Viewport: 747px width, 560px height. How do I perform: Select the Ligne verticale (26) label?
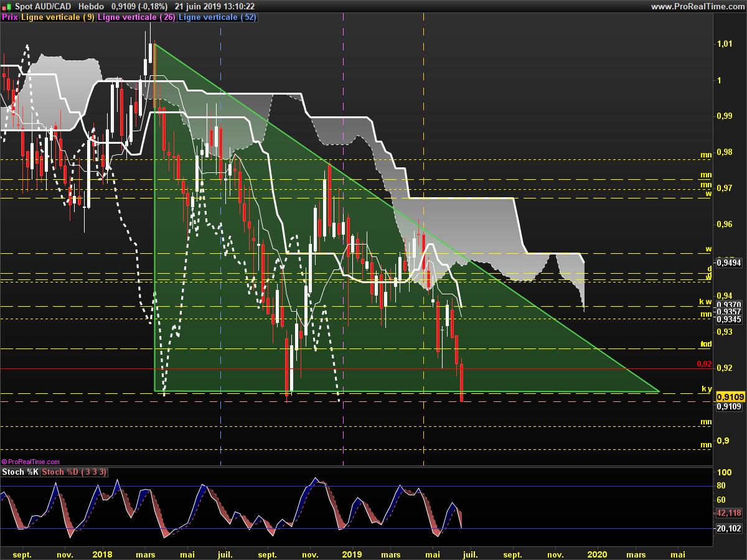click(136, 17)
